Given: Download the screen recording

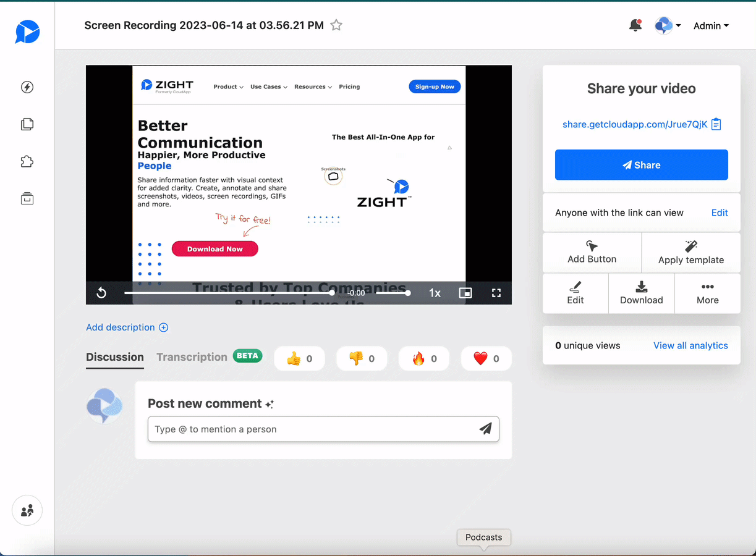Looking at the screenshot, I should tap(642, 293).
